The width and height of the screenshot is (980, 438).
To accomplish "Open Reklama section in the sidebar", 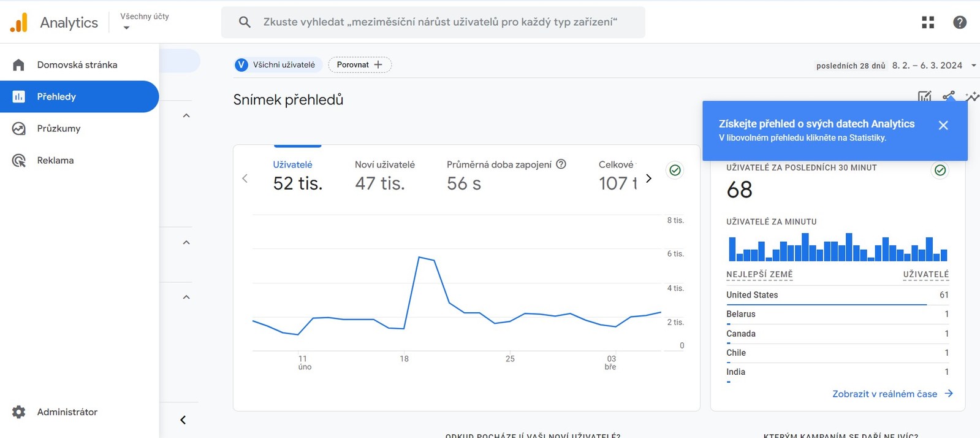I will coord(55,161).
